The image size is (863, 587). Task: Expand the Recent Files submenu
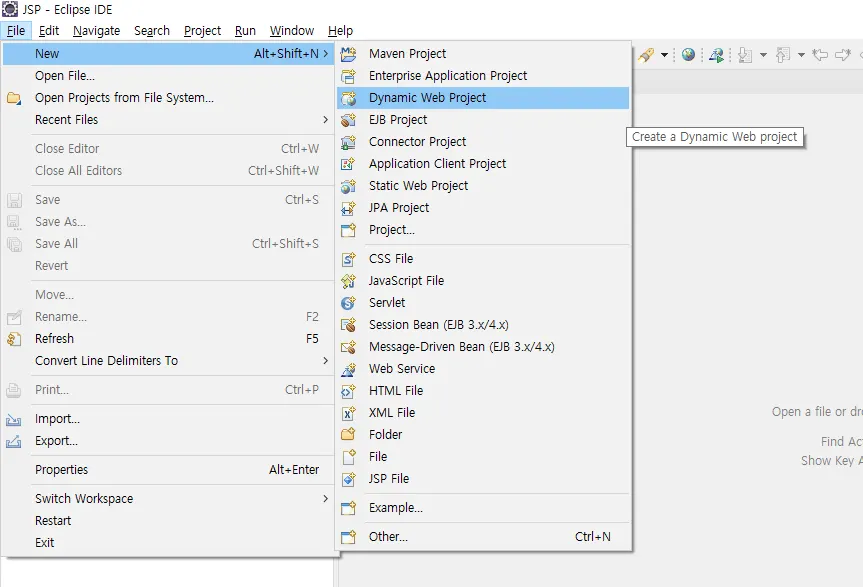coord(168,120)
